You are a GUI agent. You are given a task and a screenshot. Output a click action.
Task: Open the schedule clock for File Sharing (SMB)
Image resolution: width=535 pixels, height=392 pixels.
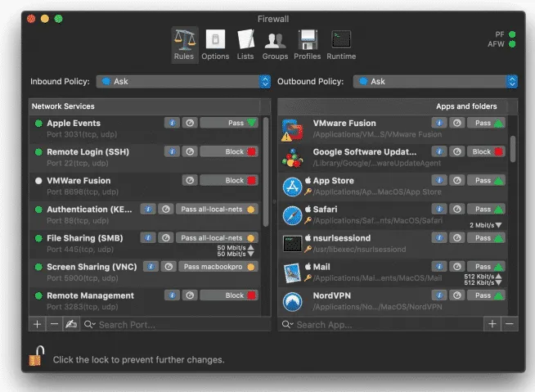(x=166, y=238)
